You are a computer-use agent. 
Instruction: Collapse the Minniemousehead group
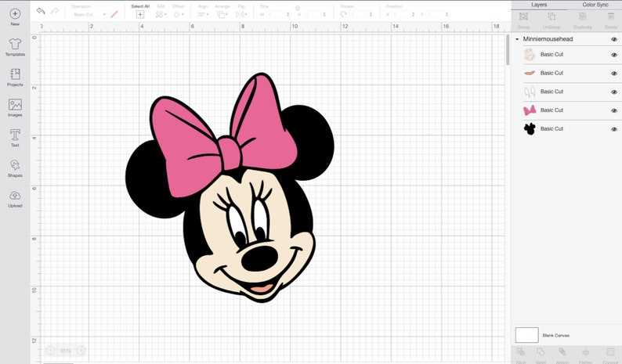517,39
